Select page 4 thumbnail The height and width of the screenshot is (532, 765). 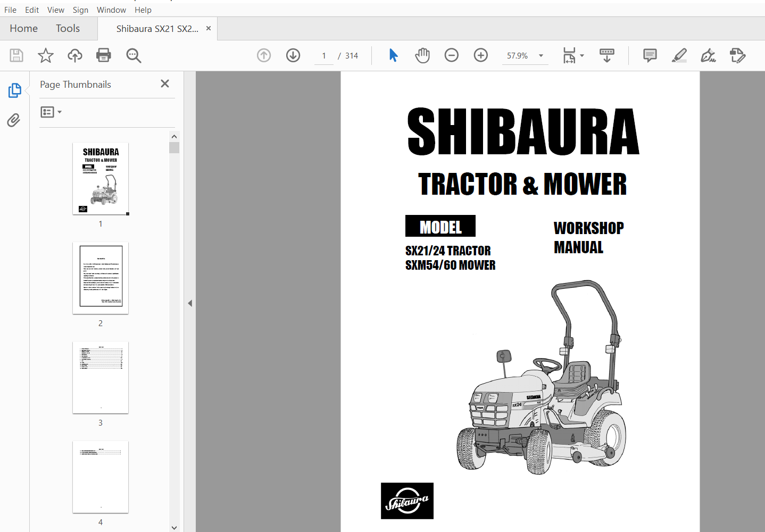coord(101,477)
